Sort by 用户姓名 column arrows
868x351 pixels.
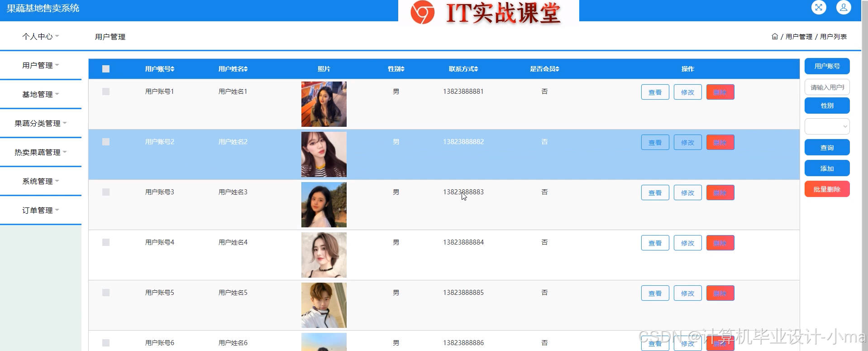point(246,69)
